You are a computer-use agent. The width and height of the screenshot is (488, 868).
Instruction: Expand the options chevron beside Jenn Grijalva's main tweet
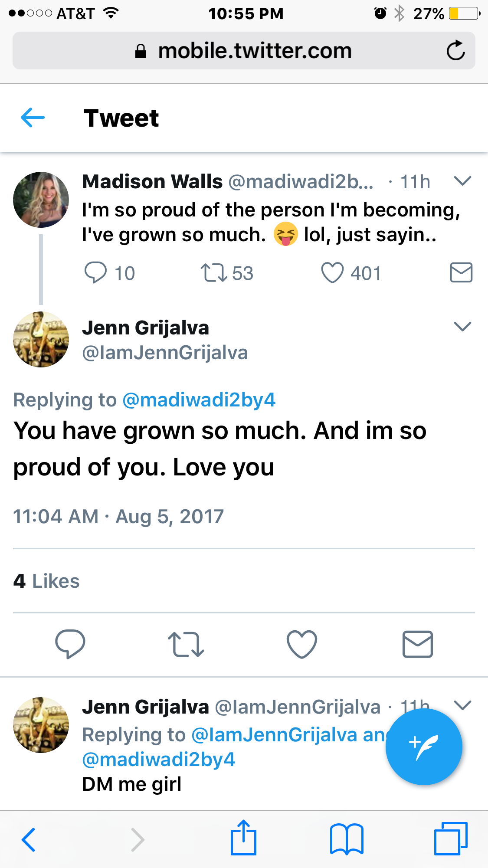tap(462, 327)
